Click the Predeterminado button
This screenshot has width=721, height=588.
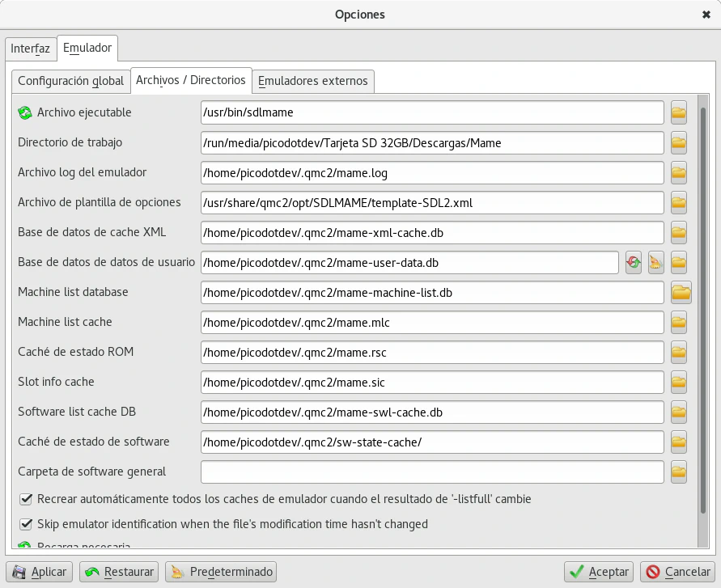[x=221, y=572]
